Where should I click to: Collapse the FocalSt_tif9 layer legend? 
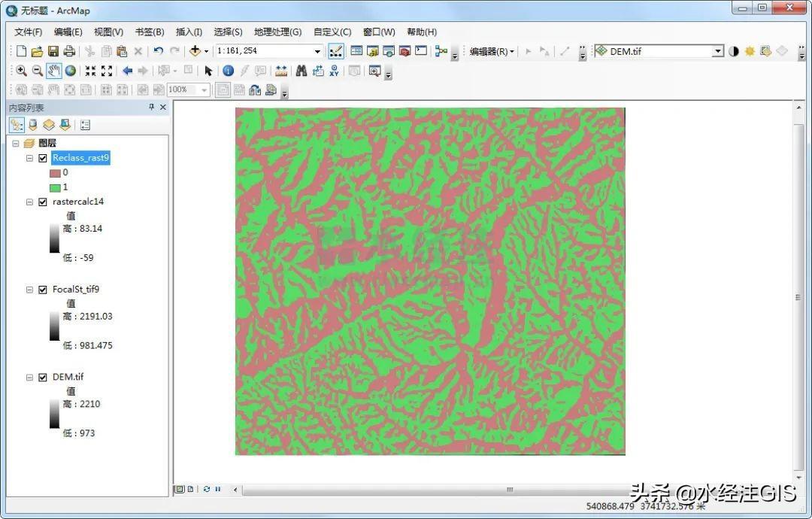[x=30, y=290]
